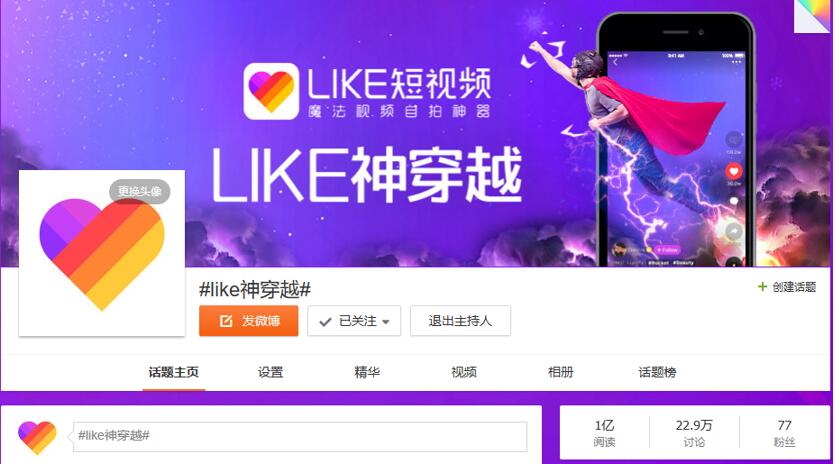Screen dimensions: 835x464
Task: Switch to the 话题主页 tab
Action: (x=174, y=372)
